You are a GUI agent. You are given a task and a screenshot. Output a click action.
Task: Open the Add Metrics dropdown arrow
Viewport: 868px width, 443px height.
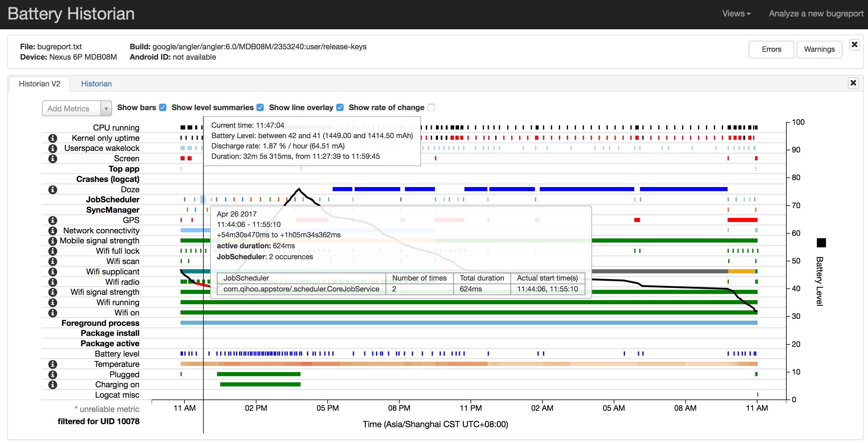[106, 109]
